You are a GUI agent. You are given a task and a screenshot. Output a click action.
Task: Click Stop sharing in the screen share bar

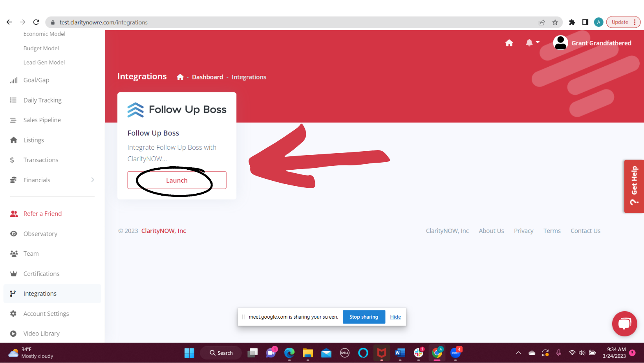[364, 317]
